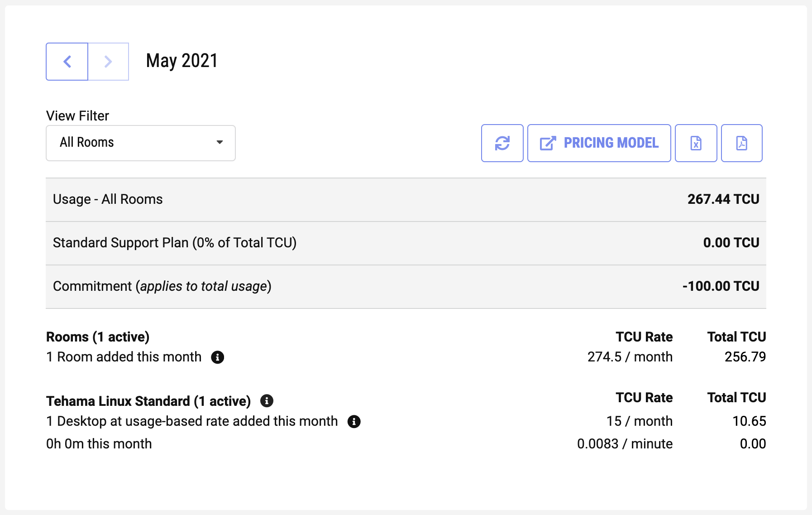
Task: Select the Standard Support Plan row
Action: coord(175,243)
